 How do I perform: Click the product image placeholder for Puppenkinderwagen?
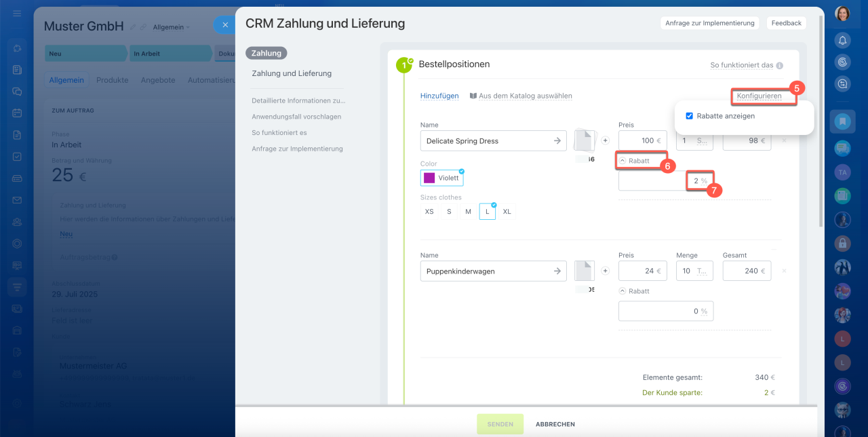[584, 271]
